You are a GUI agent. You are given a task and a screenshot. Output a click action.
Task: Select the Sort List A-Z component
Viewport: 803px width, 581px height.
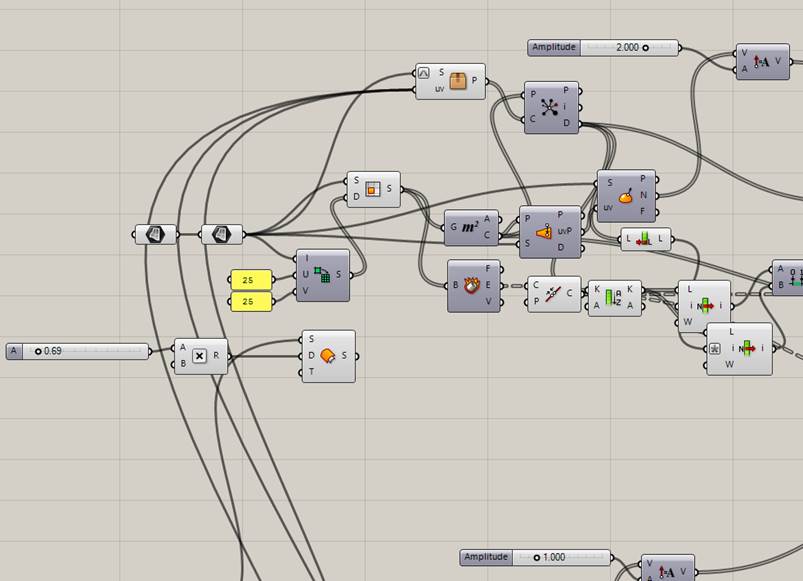(614, 298)
